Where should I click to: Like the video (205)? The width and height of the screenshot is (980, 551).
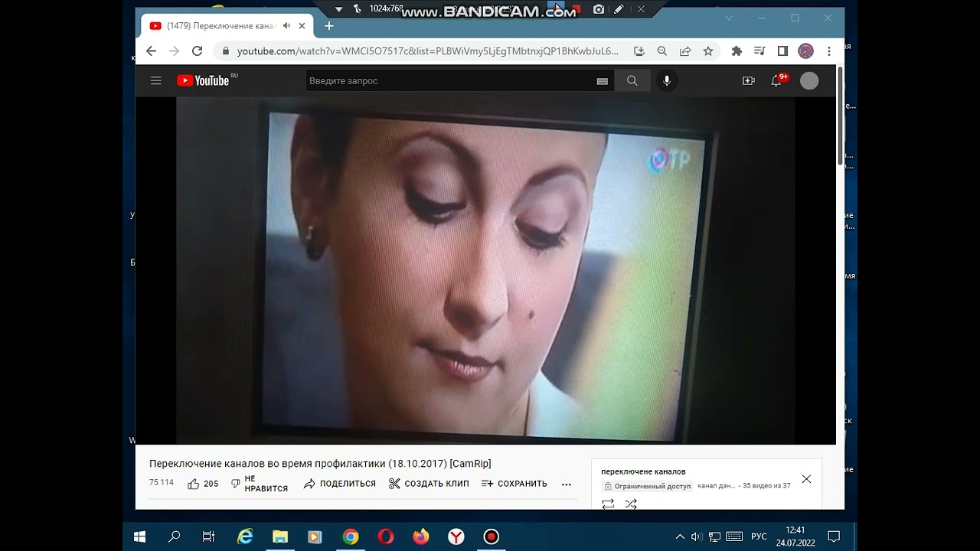203,484
